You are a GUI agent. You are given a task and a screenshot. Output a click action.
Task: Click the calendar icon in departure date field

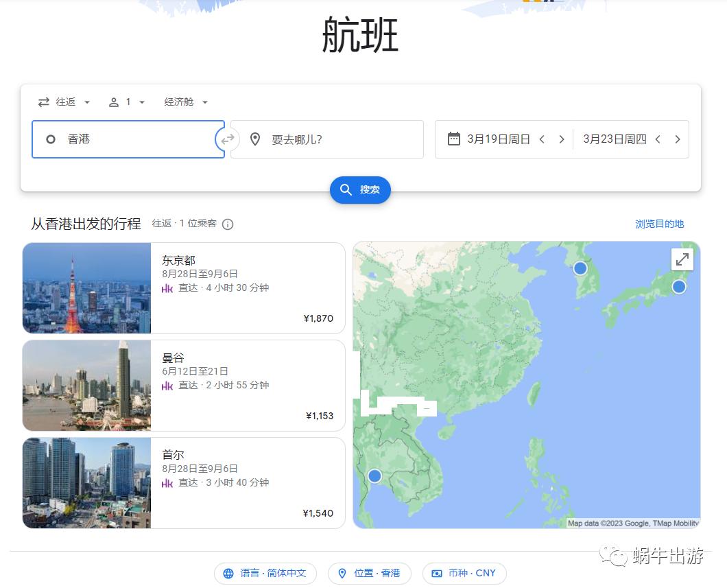tap(454, 139)
